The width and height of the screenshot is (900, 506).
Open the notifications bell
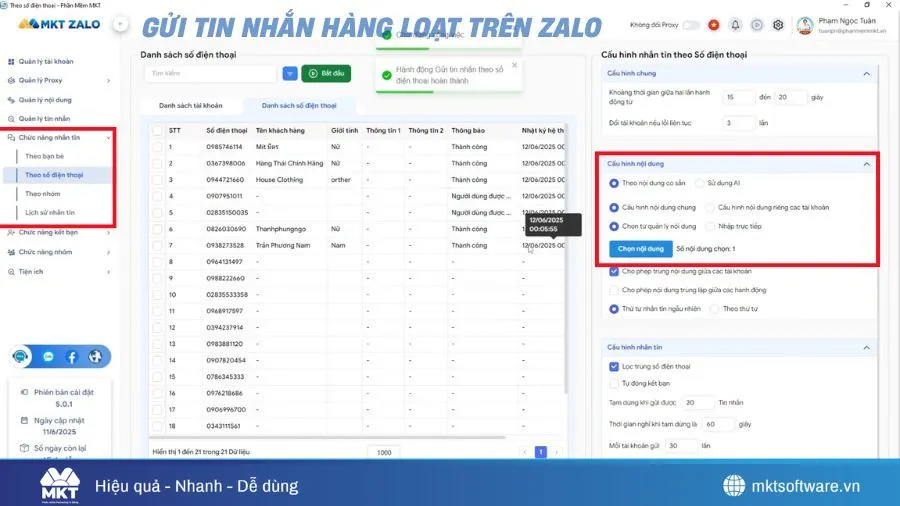tap(735, 25)
